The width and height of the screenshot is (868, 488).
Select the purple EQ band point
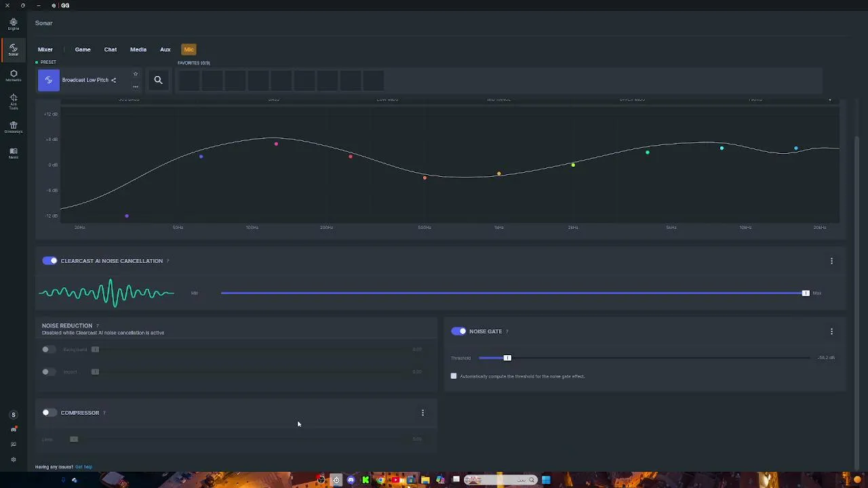pyautogui.click(x=127, y=216)
